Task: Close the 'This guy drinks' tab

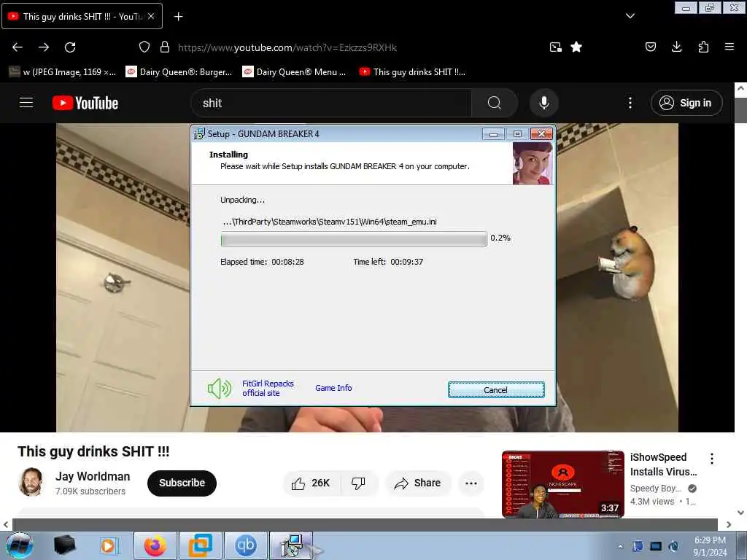Action: tap(151, 16)
